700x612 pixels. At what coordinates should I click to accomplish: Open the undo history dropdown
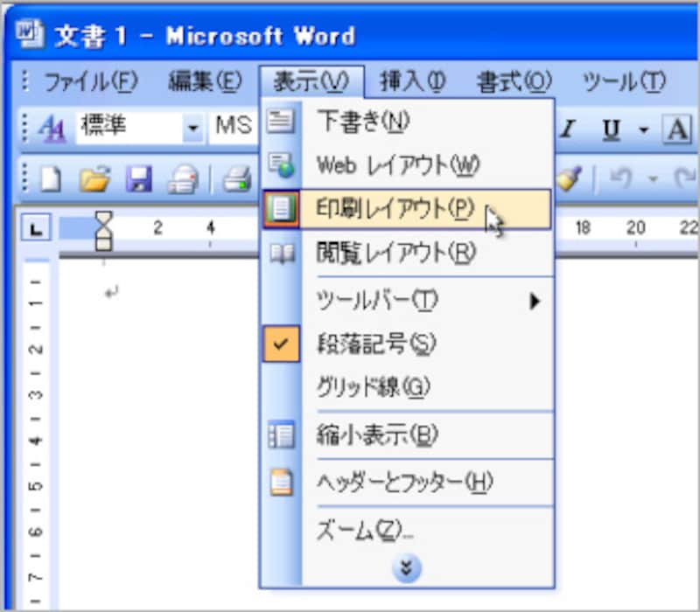coord(653,179)
